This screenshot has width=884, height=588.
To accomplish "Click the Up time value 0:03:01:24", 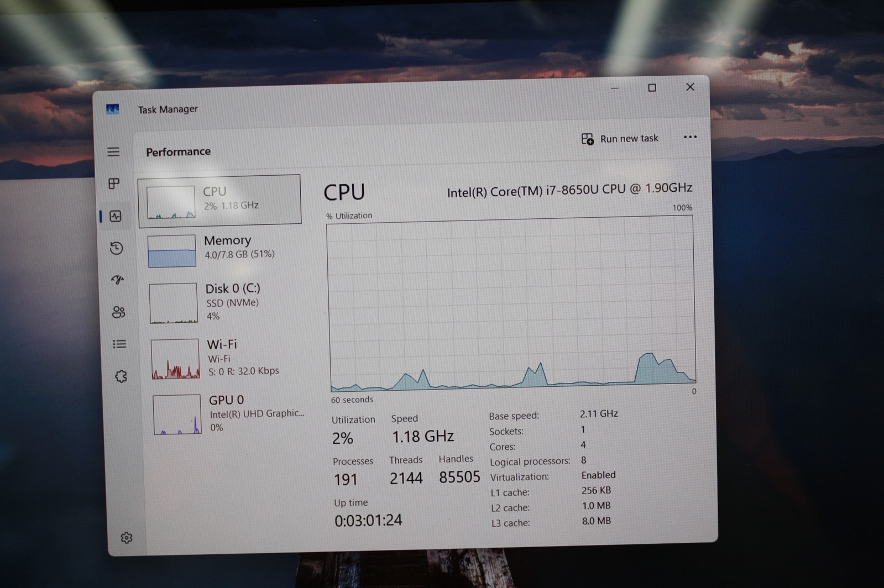I will coord(368,521).
